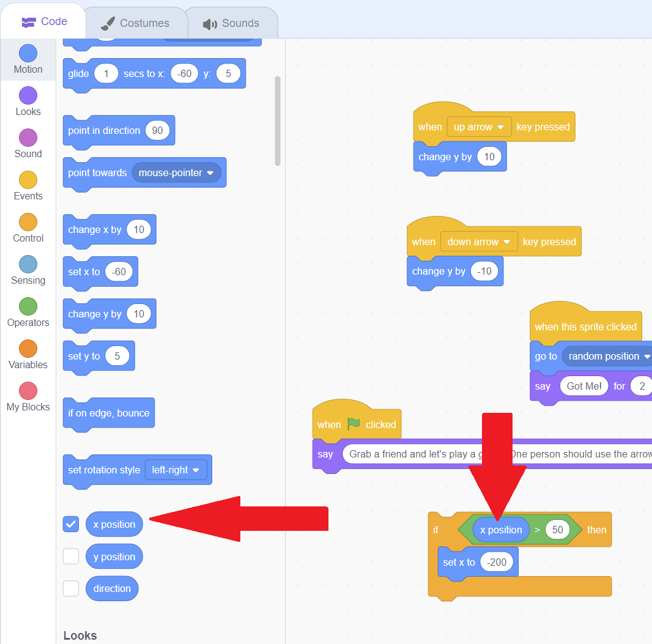Viewport: 652px width, 644px height.
Task: Click the paintbrush icon on the Costumes tab
Action: (x=108, y=23)
